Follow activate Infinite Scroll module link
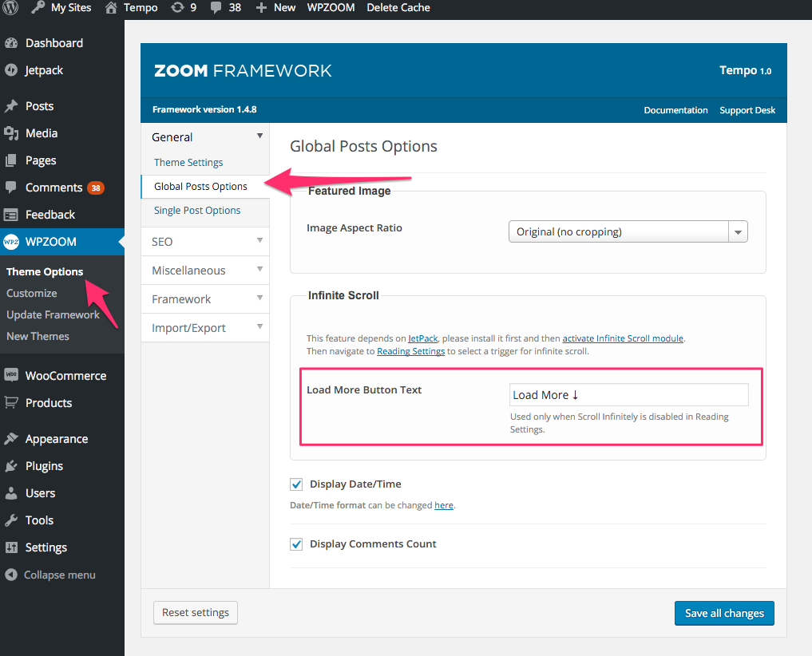Viewport: 812px width, 656px height. pyautogui.click(x=623, y=338)
